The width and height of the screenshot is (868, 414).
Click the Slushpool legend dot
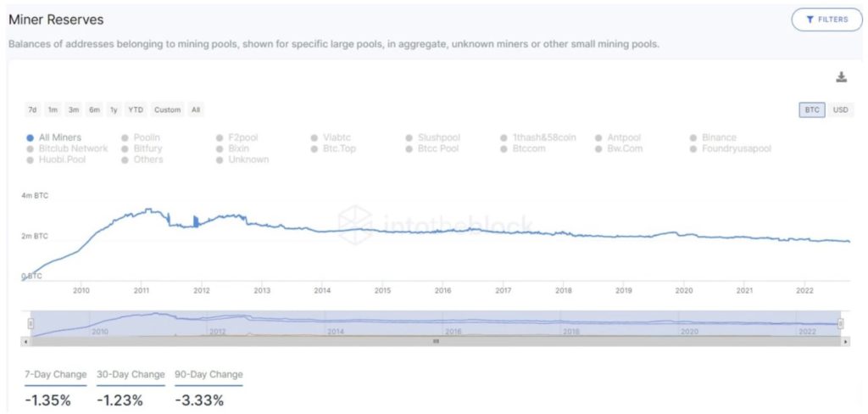pos(410,137)
